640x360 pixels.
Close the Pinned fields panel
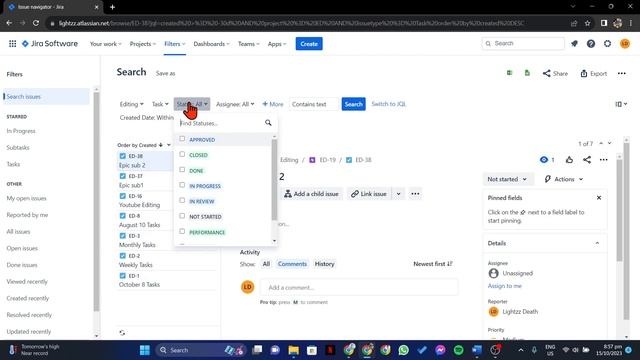coord(599,198)
